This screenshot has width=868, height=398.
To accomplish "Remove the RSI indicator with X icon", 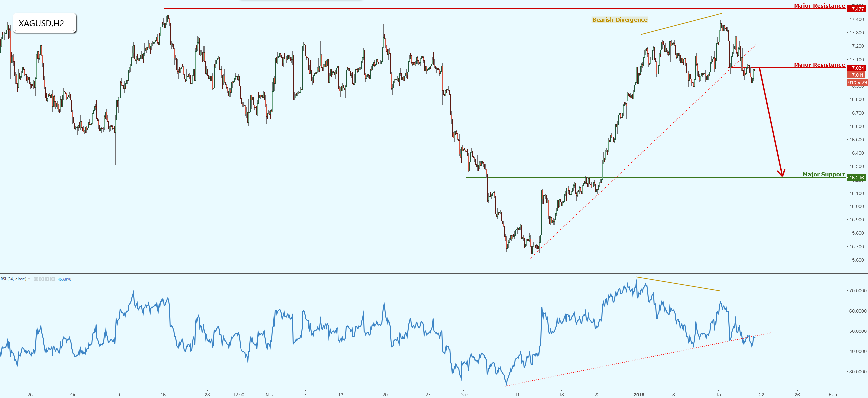I will (53, 279).
